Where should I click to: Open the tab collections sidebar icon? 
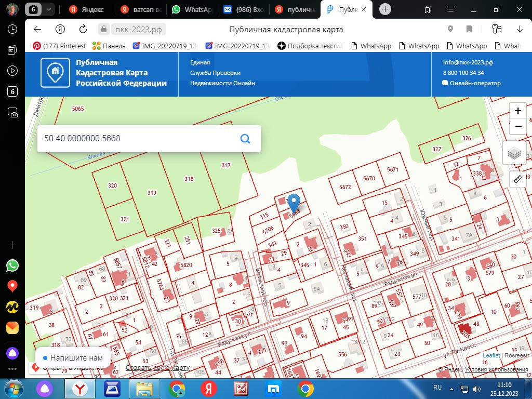12,50
